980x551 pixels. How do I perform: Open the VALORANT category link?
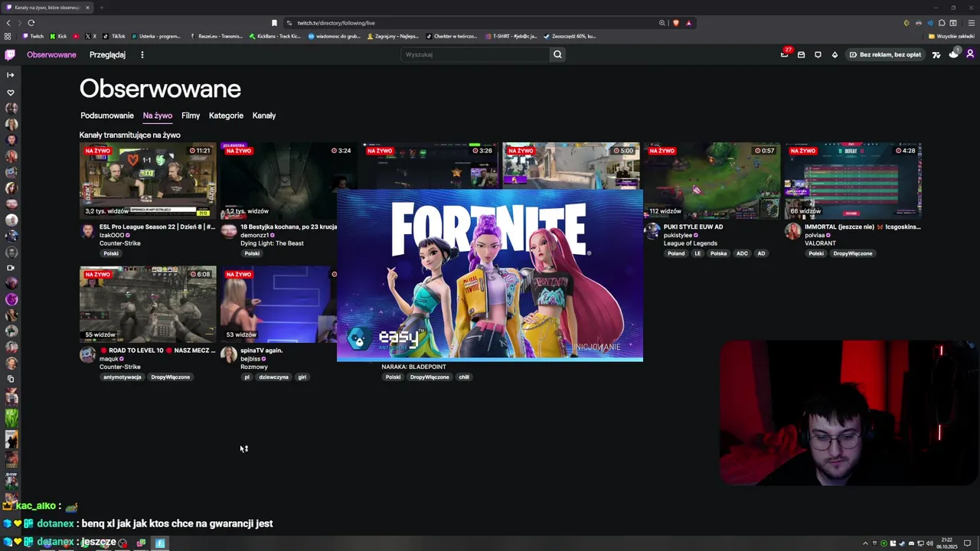[820, 243]
